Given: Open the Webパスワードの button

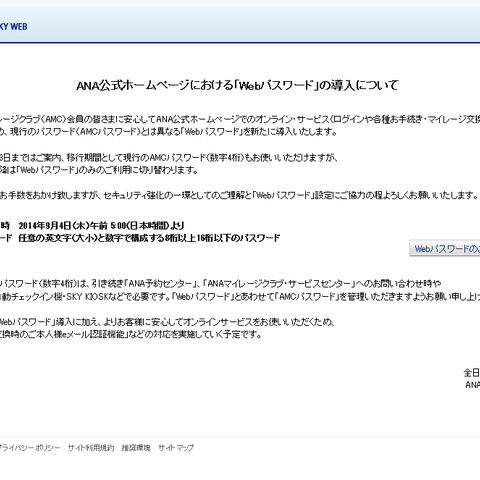Looking at the screenshot, I should [x=445, y=249].
